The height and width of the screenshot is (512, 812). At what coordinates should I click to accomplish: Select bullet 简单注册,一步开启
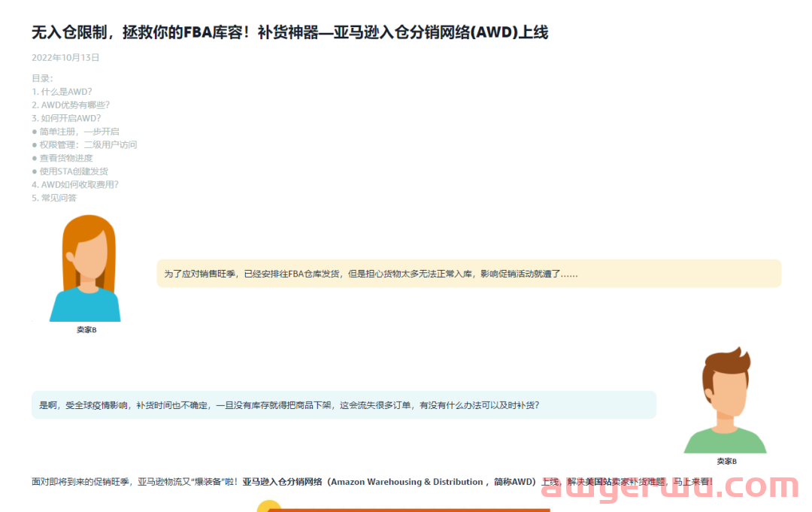(76, 132)
